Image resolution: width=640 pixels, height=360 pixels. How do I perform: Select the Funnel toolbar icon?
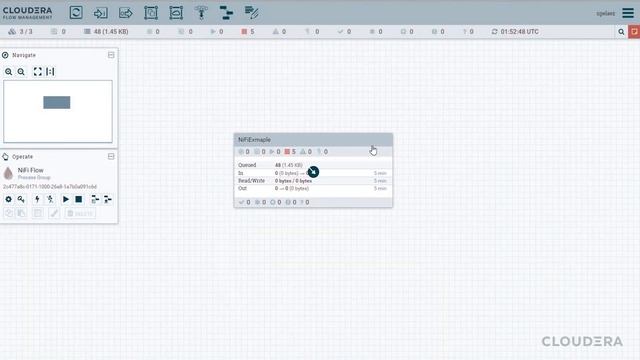tap(201, 13)
